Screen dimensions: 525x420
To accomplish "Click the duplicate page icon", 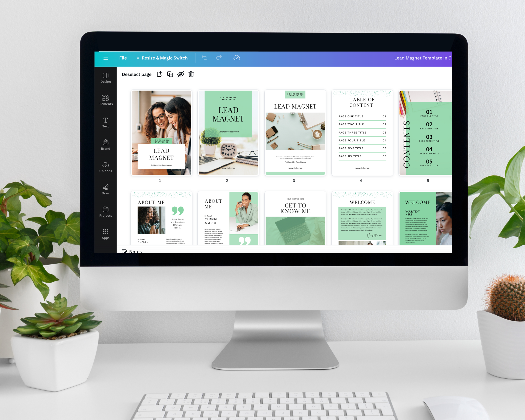I will click(x=169, y=74).
